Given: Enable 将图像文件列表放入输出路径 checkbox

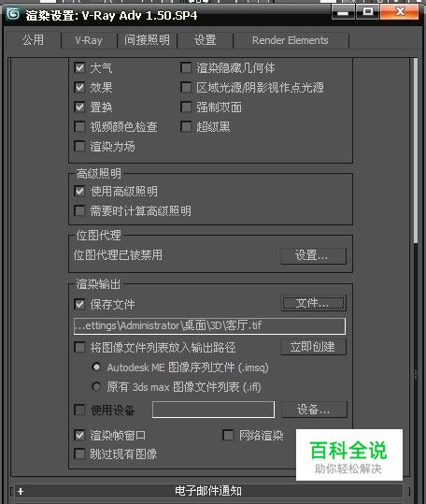Looking at the screenshot, I should click(x=79, y=347).
